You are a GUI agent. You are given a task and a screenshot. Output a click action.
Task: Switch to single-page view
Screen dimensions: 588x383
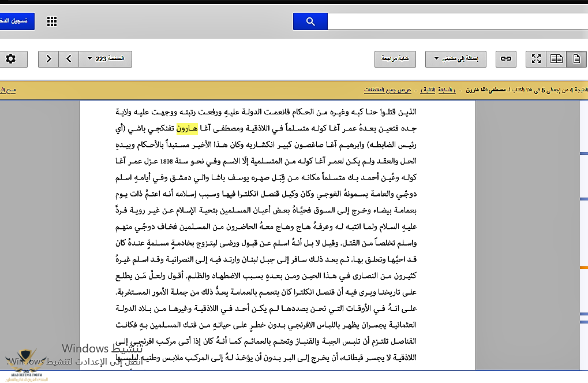coord(575,58)
